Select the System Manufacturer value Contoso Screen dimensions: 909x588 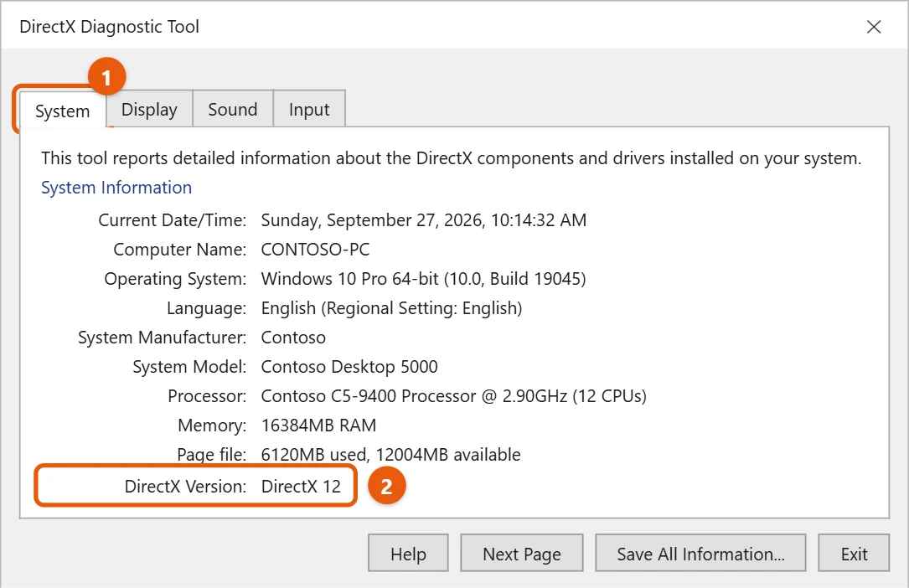tap(293, 338)
